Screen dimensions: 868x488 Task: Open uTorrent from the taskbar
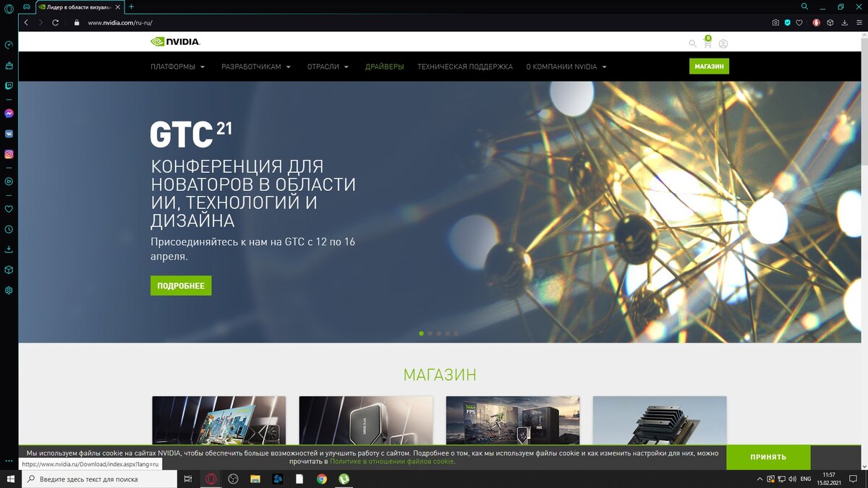[x=344, y=479]
